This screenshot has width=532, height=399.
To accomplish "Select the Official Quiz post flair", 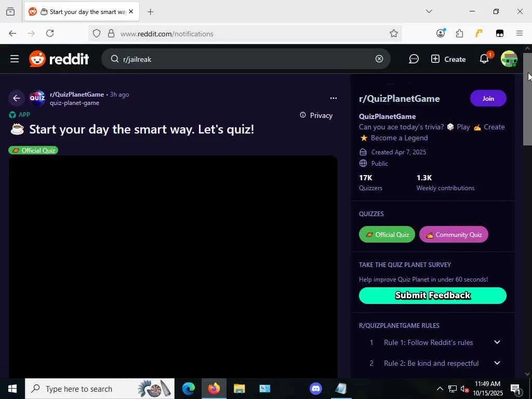I will [x=33, y=150].
